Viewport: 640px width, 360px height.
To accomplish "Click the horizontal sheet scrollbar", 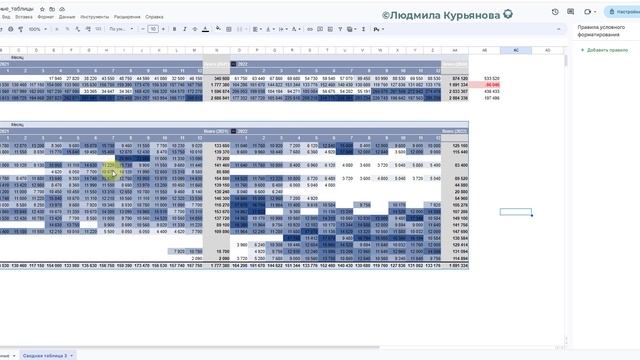I will click(190, 347).
